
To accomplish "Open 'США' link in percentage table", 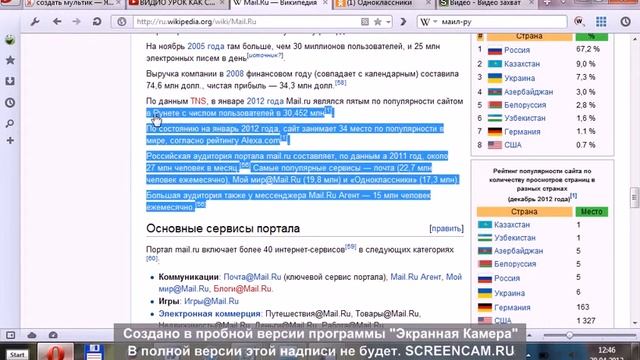I will tap(513, 145).
